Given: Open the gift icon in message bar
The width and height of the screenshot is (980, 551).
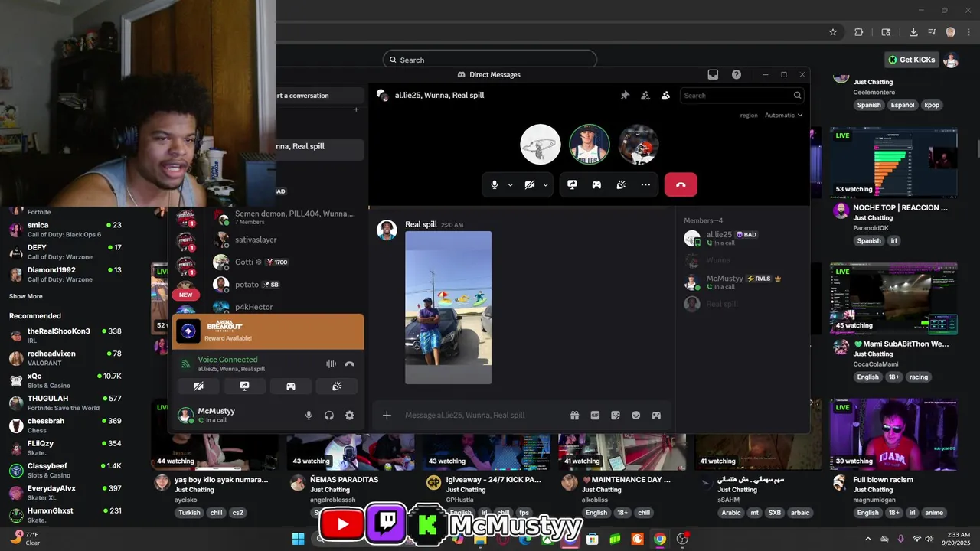Looking at the screenshot, I should pos(574,416).
